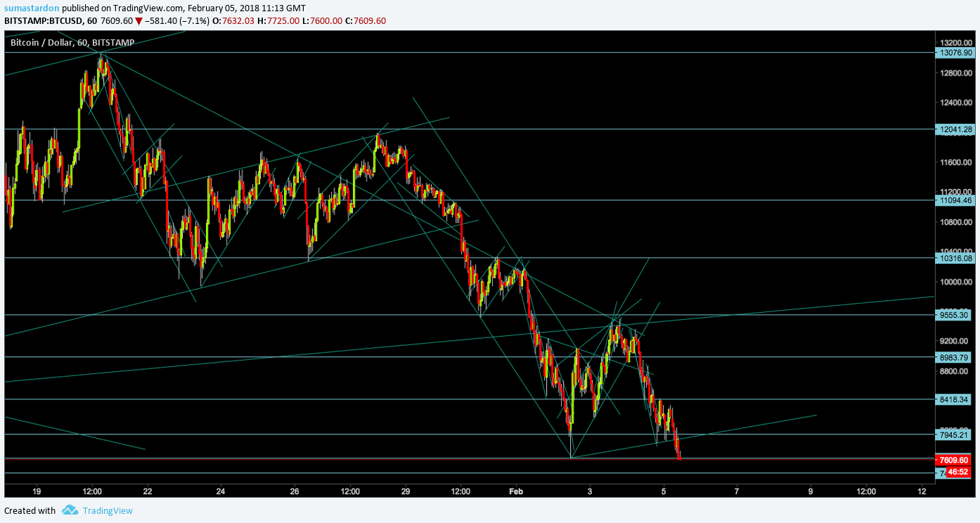Click the TradingView cloud logo icon
This screenshot has height=523, width=980.
[69, 510]
